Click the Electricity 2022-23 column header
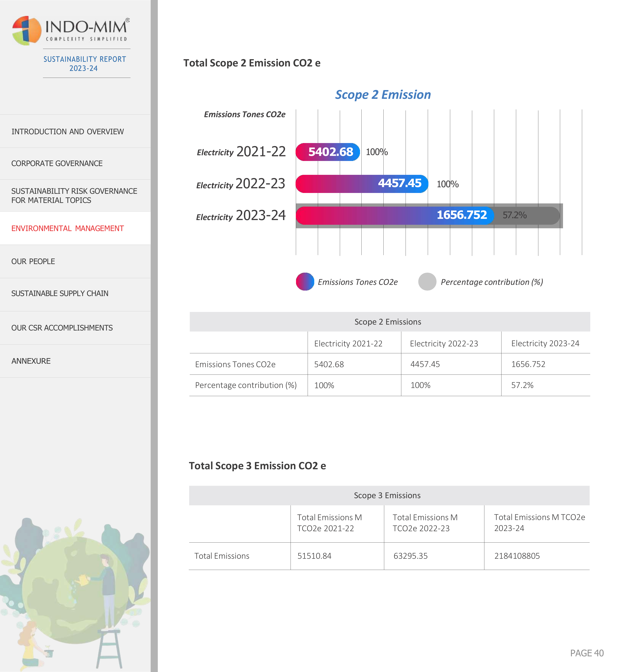632x672 pixels. (x=444, y=343)
